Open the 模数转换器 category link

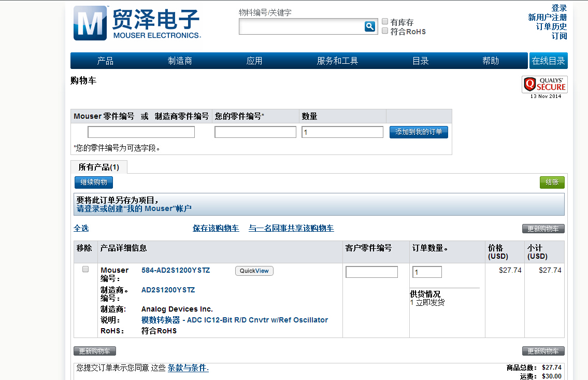(161, 320)
